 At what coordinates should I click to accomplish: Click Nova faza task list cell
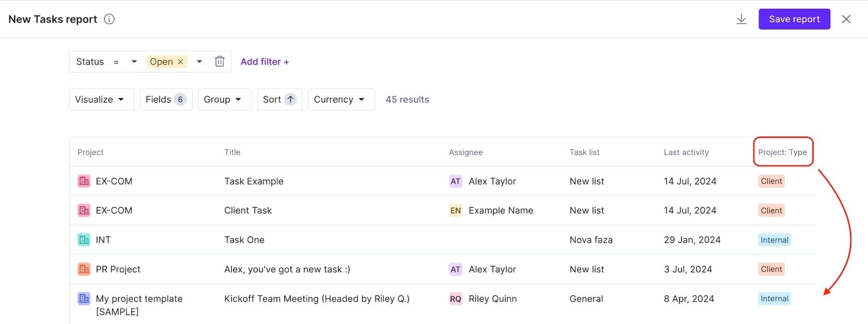[x=591, y=240]
